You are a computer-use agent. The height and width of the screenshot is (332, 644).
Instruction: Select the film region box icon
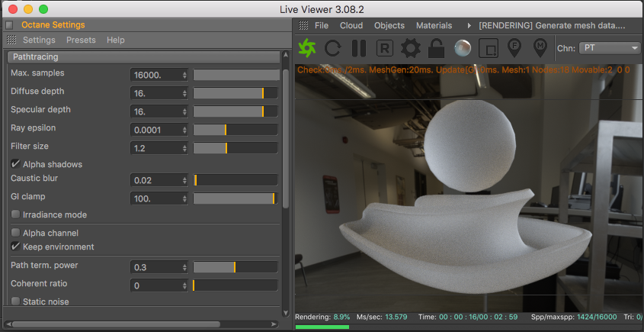pos(489,48)
